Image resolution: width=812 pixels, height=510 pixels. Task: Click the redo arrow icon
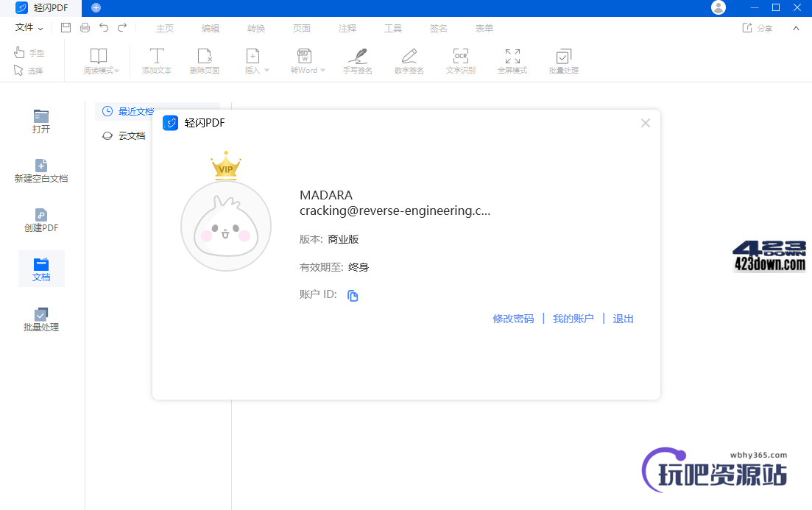click(122, 27)
